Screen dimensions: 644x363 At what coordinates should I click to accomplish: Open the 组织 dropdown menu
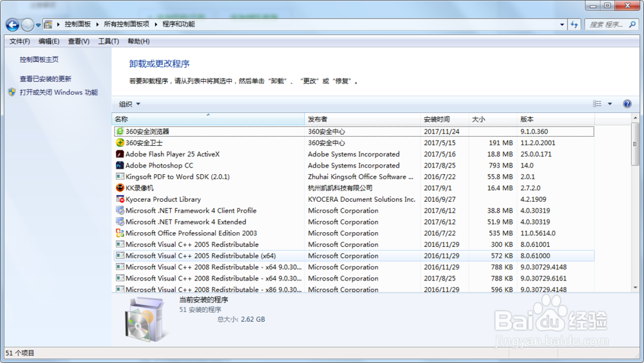point(129,104)
